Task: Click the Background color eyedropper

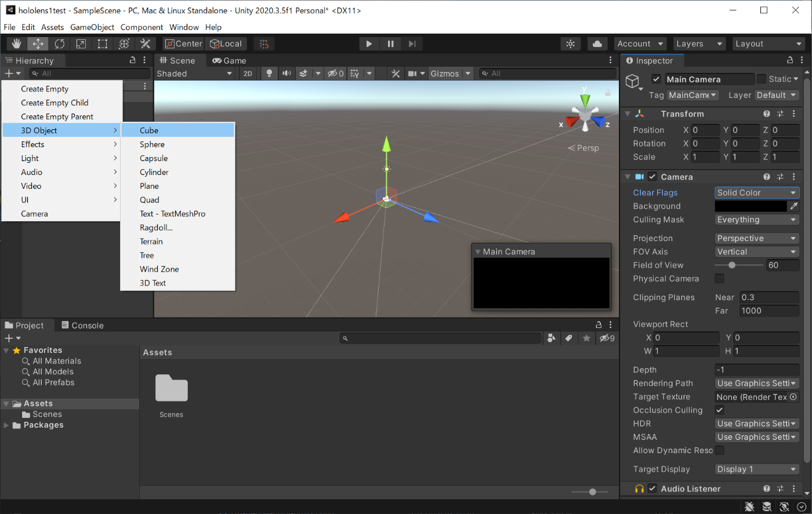Action: coord(794,206)
